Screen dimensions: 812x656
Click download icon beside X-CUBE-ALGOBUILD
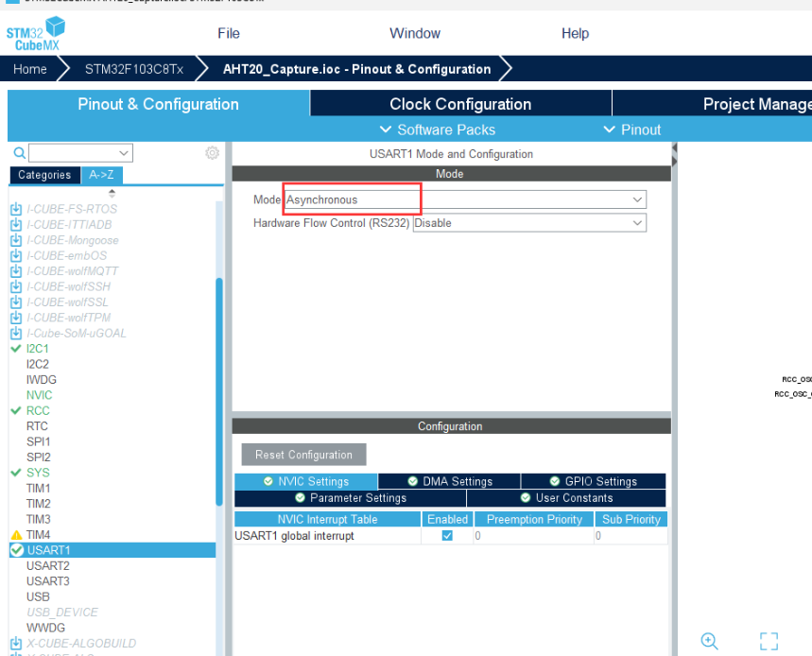tap(16, 643)
